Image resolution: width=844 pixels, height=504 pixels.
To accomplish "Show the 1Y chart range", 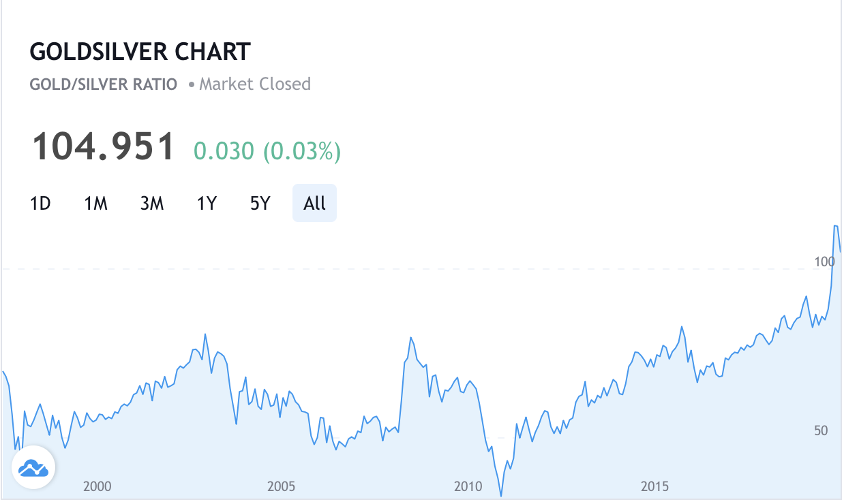I will [x=207, y=203].
